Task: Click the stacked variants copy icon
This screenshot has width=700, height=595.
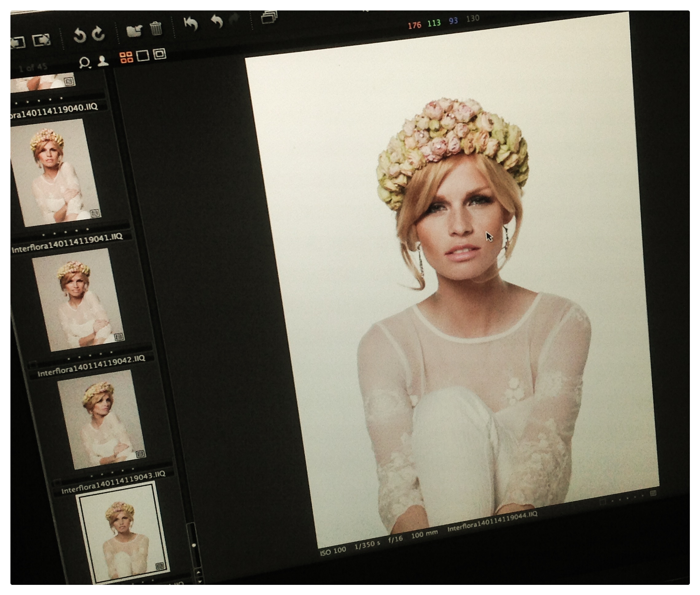Action: [x=269, y=17]
